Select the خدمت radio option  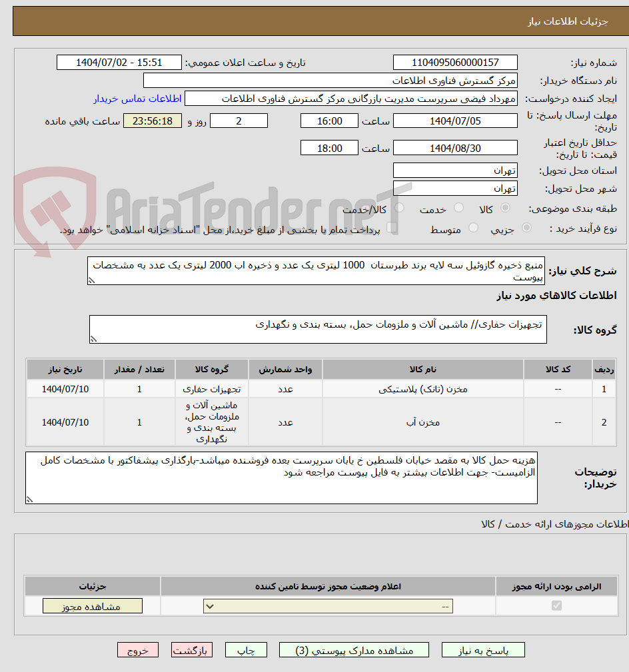(x=458, y=208)
